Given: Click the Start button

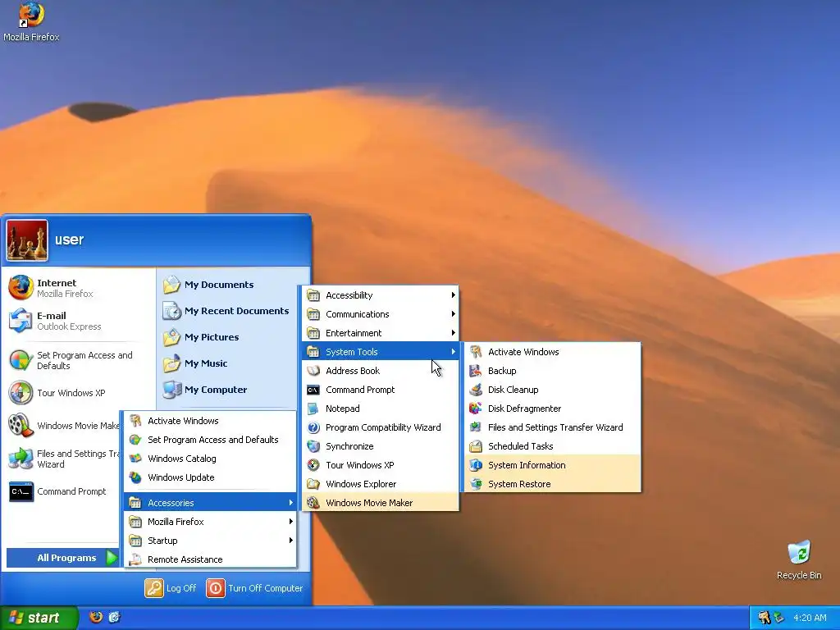Looking at the screenshot, I should [39, 618].
